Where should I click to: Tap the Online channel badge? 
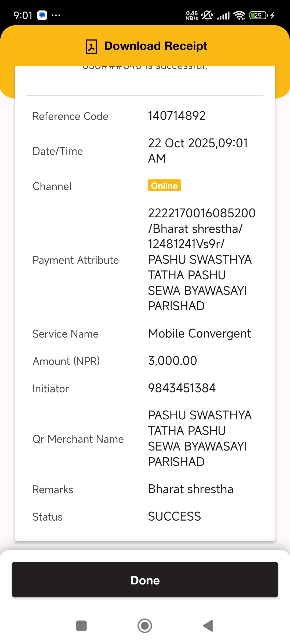[164, 185]
